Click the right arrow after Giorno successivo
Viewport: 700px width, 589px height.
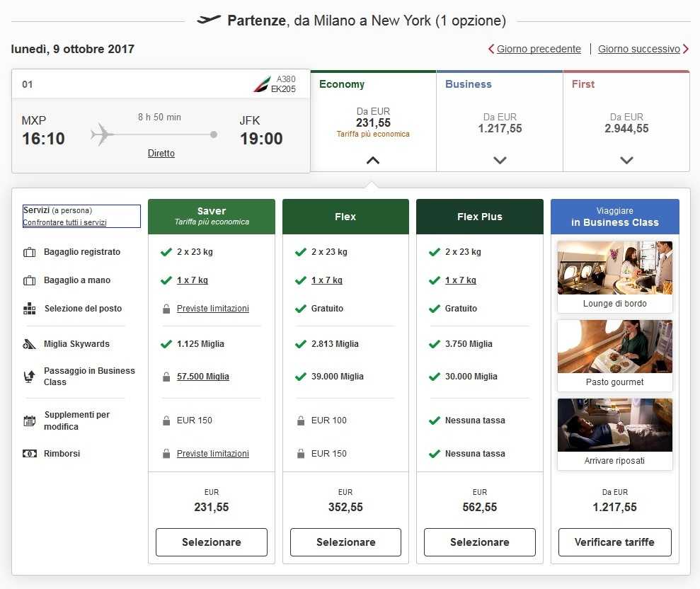(x=686, y=49)
